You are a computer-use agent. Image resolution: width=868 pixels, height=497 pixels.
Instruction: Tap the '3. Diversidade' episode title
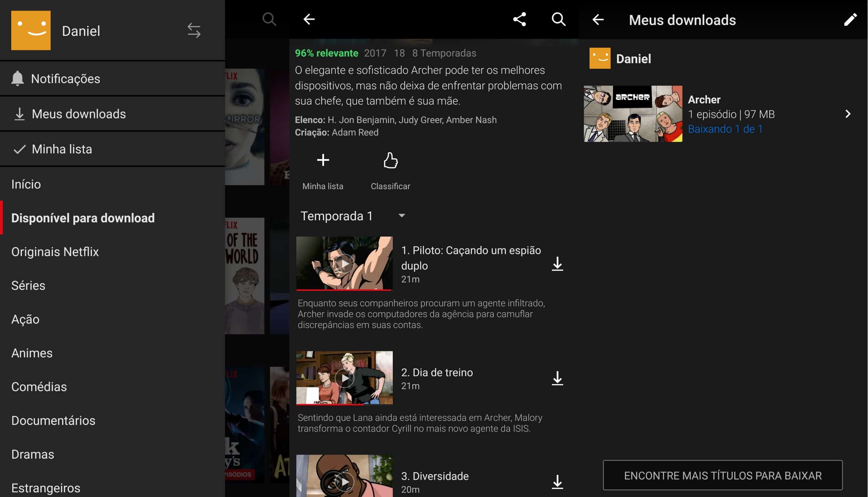[x=435, y=476]
